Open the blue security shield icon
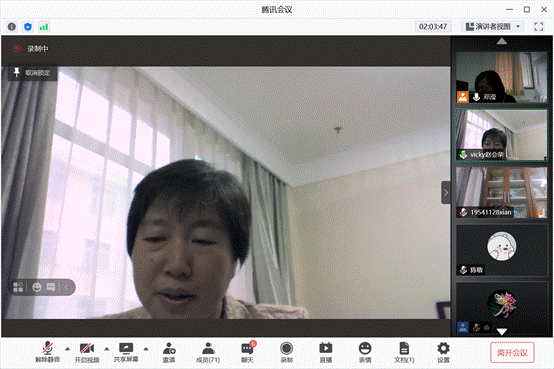The height and width of the screenshot is (369, 554). click(x=28, y=27)
